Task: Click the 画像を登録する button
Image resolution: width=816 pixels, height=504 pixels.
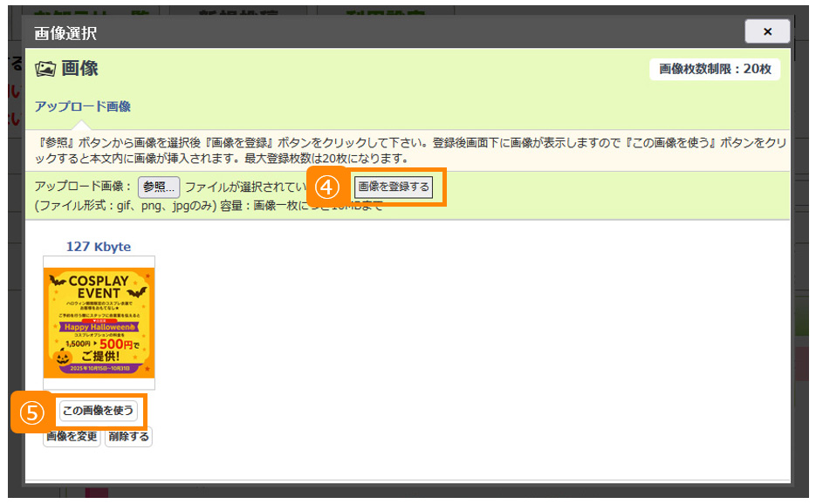Action: (394, 187)
